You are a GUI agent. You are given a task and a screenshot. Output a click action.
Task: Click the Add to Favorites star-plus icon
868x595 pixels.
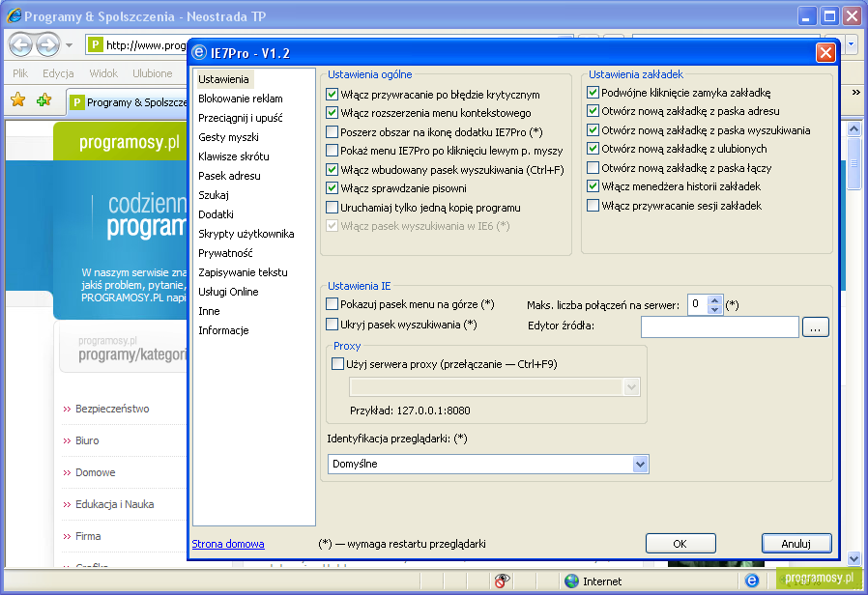click(x=43, y=100)
